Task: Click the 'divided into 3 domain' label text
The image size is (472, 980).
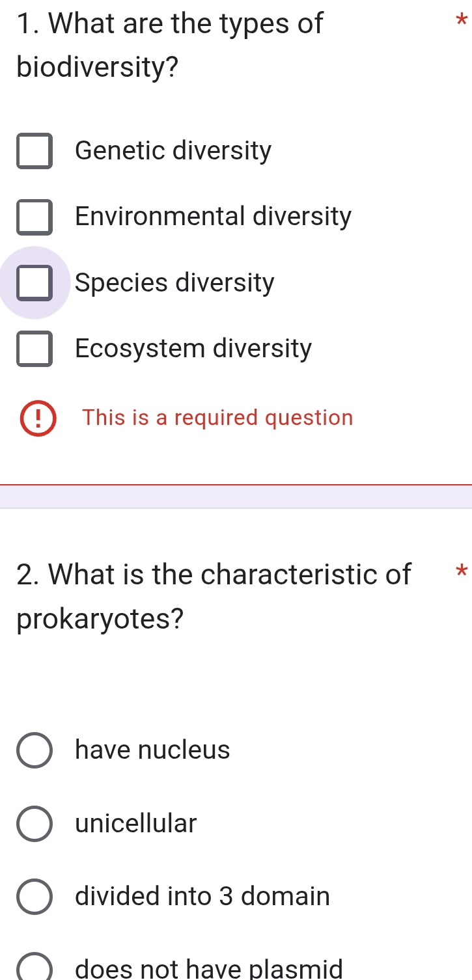Action: (202, 897)
